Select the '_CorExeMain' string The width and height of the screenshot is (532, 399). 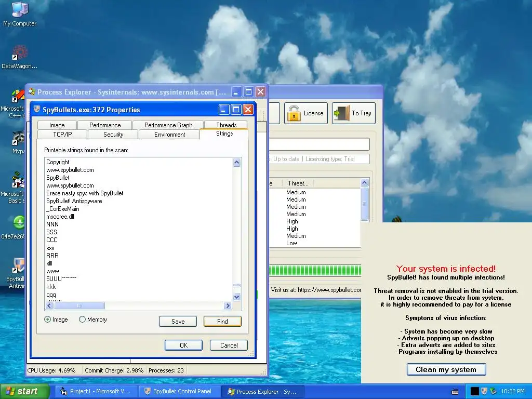click(62, 209)
